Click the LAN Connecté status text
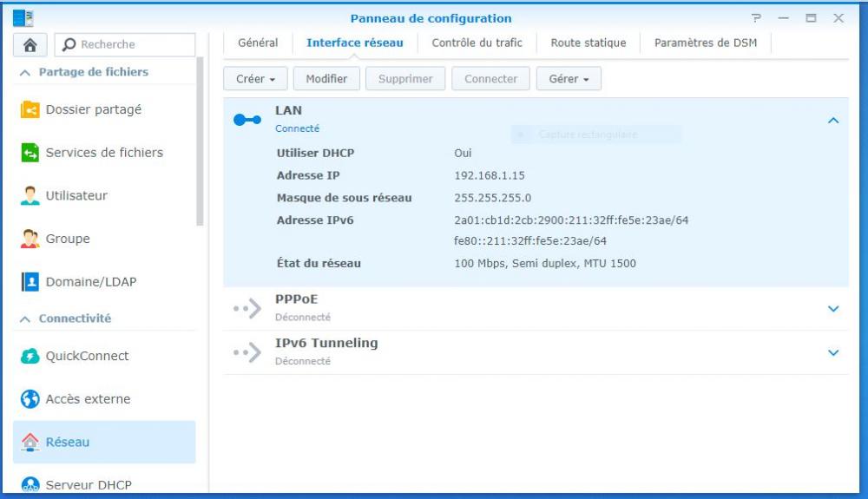 [297, 128]
